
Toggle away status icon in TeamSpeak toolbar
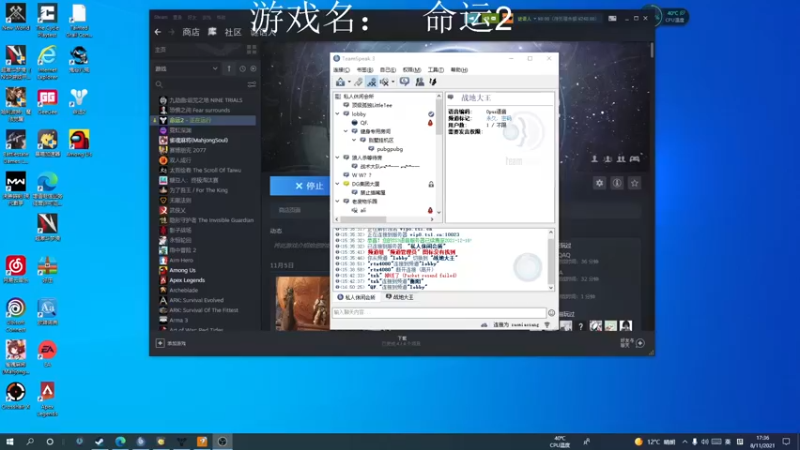(359, 82)
